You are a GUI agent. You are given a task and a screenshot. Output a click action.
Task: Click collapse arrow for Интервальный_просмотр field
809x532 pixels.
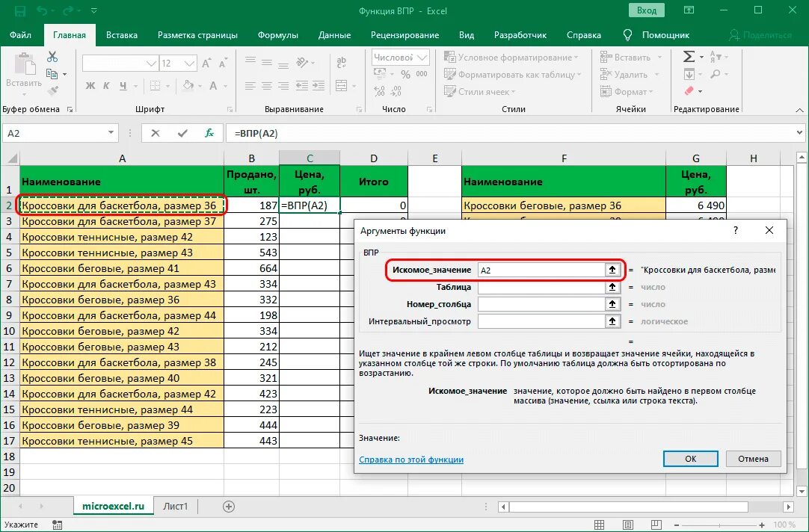pyautogui.click(x=612, y=321)
